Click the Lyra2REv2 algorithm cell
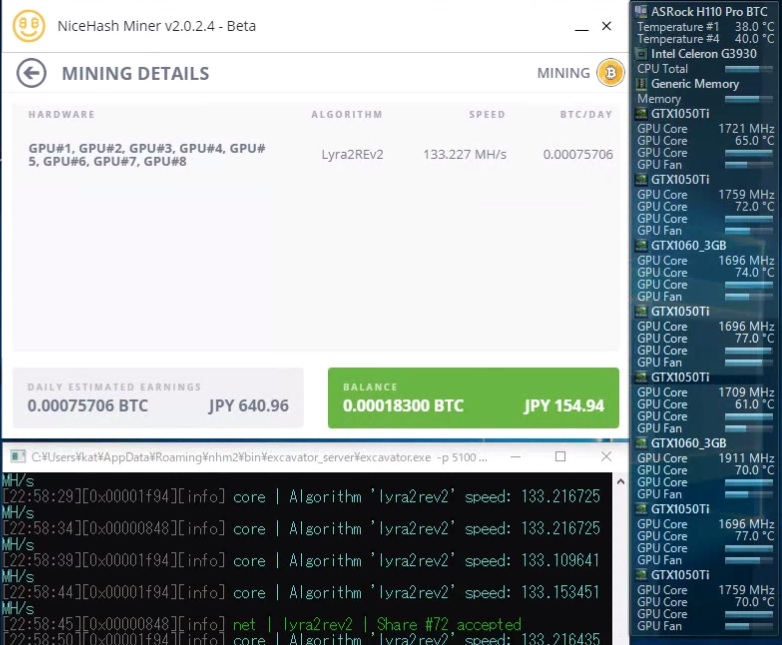The height and width of the screenshot is (645, 782). click(353, 155)
